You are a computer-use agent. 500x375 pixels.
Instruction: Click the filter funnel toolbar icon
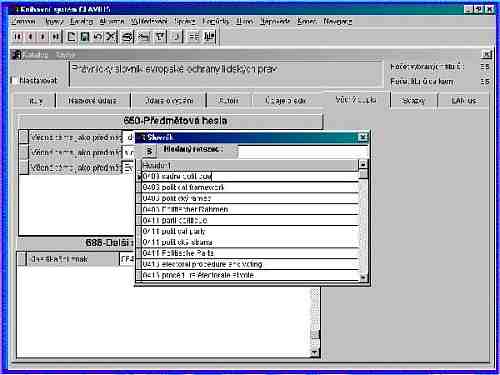160,36
